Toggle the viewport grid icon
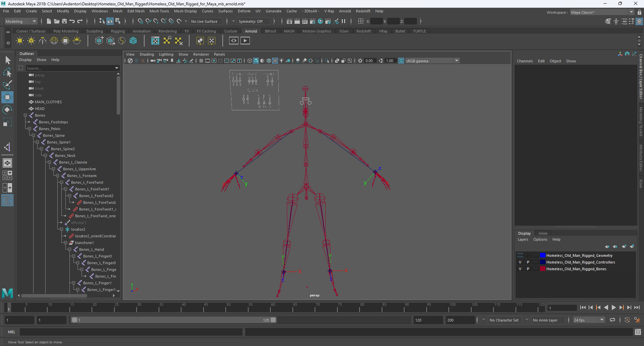The height and width of the screenshot is (346, 644). 201,61
